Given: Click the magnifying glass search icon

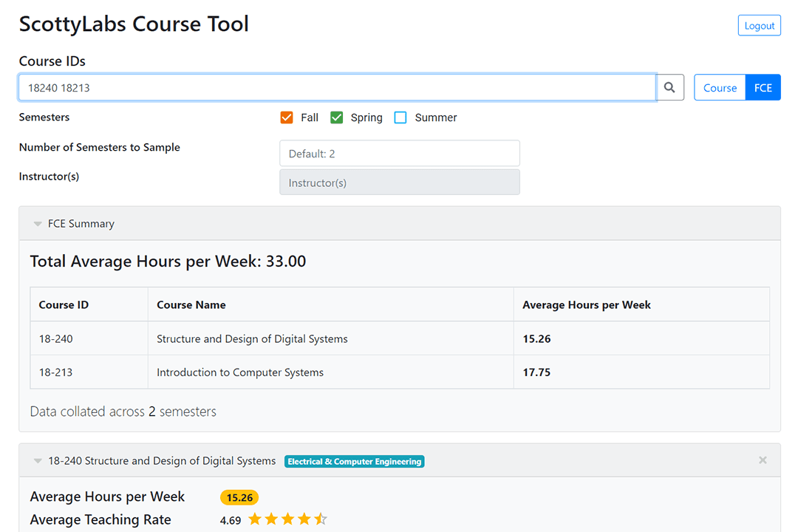Looking at the screenshot, I should point(669,87).
